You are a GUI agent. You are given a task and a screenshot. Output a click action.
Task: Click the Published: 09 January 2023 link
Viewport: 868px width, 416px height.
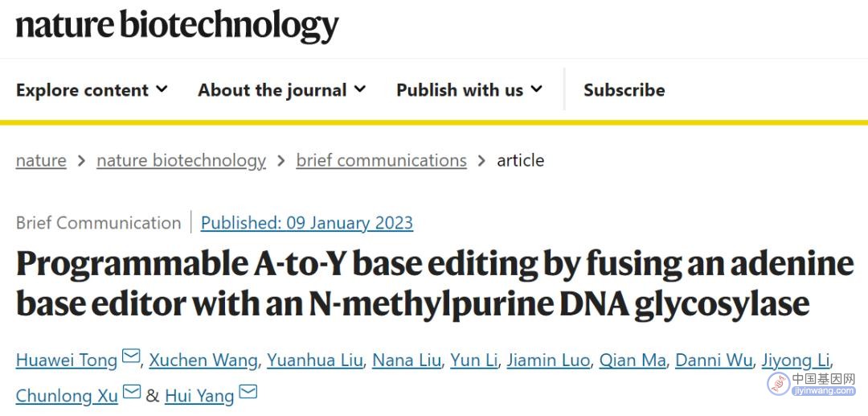(307, 223)
